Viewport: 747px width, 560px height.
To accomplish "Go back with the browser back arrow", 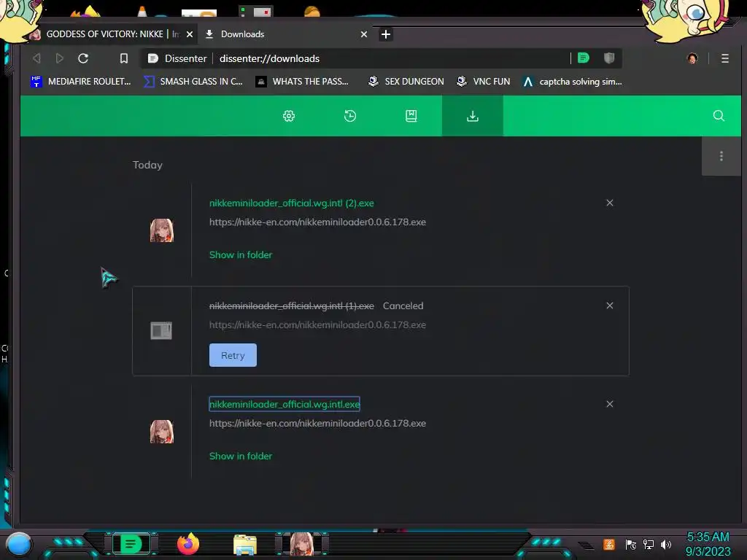I will coord(36,58).
